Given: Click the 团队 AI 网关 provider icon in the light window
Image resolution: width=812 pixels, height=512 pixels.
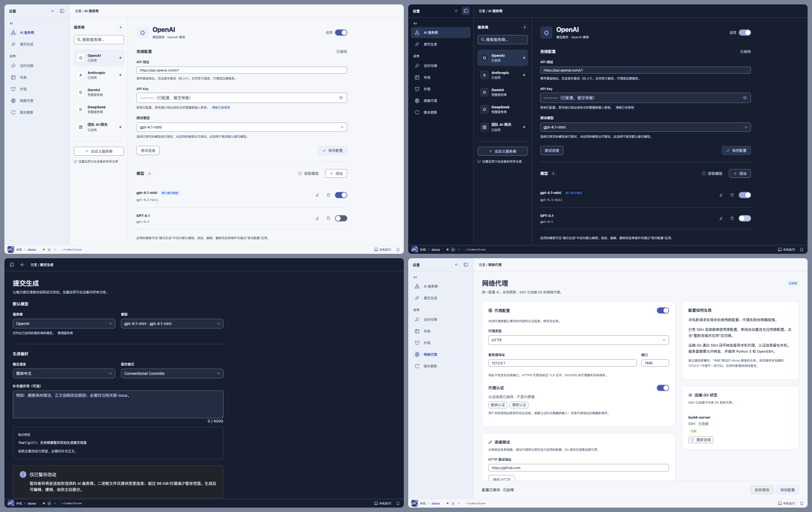Looking at the screenshot, I should [80, 127].
